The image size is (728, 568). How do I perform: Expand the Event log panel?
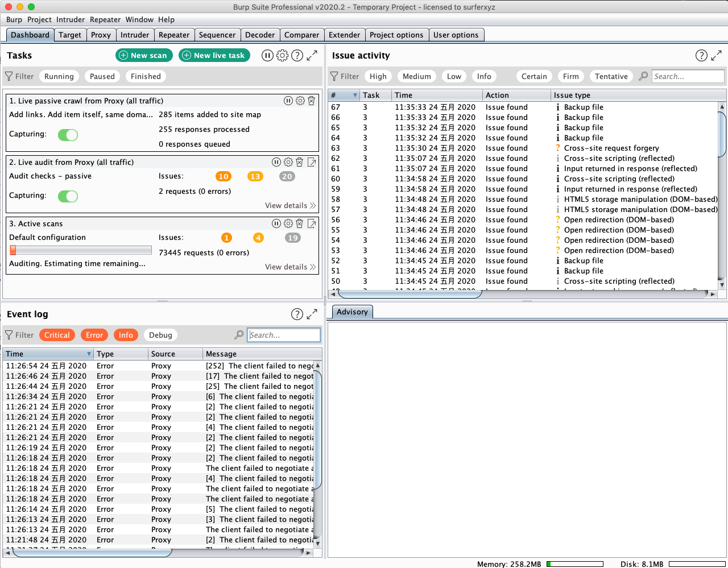pos(312,314)
